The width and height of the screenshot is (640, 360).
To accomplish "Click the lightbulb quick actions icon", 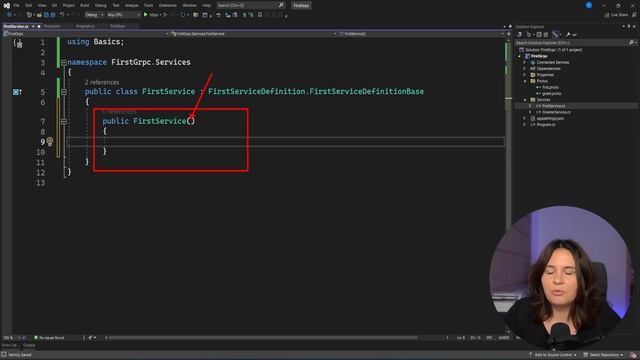I will (x=49, y=141).
